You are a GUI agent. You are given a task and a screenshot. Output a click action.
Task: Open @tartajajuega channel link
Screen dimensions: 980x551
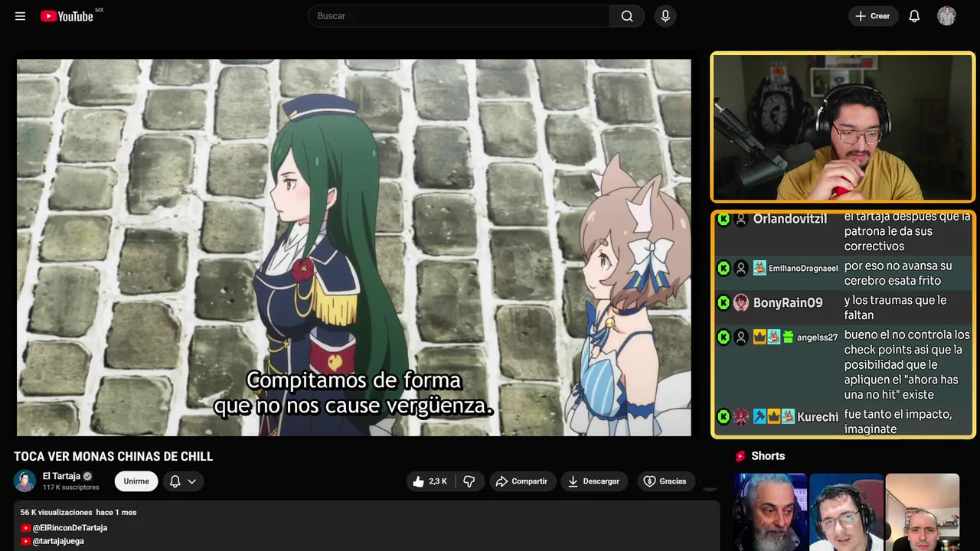coord(58,541)
